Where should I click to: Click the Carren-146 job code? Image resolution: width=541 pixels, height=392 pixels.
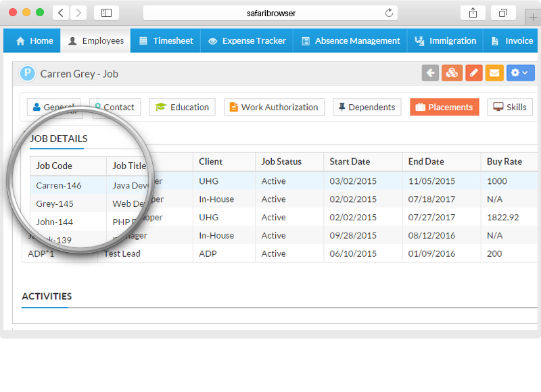click(59, 185)
